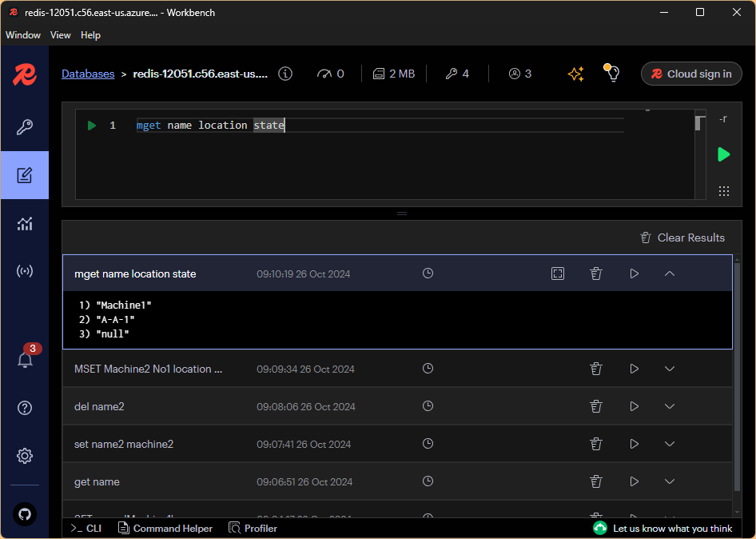Viewport: 756px width, 539px height.
Task: Delete the mget name location state result
Action: [596, 273]
